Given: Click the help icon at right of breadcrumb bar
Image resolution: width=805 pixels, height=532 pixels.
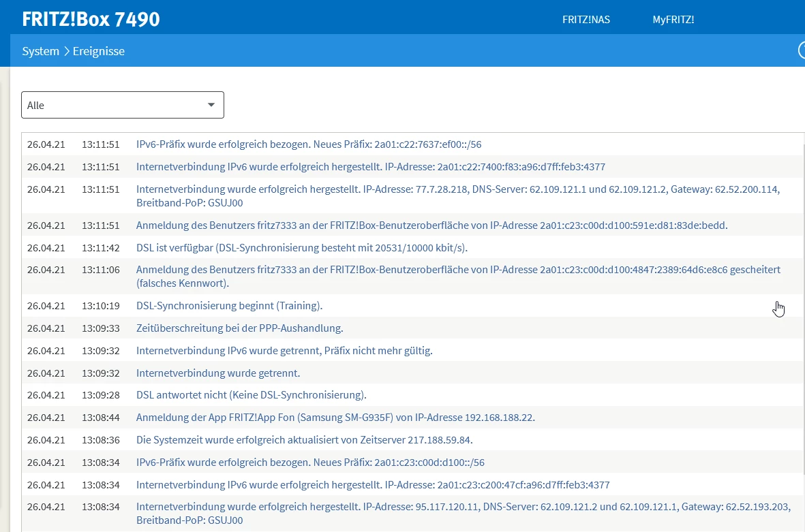Looking at the screenshot, I should click(802, 50).
